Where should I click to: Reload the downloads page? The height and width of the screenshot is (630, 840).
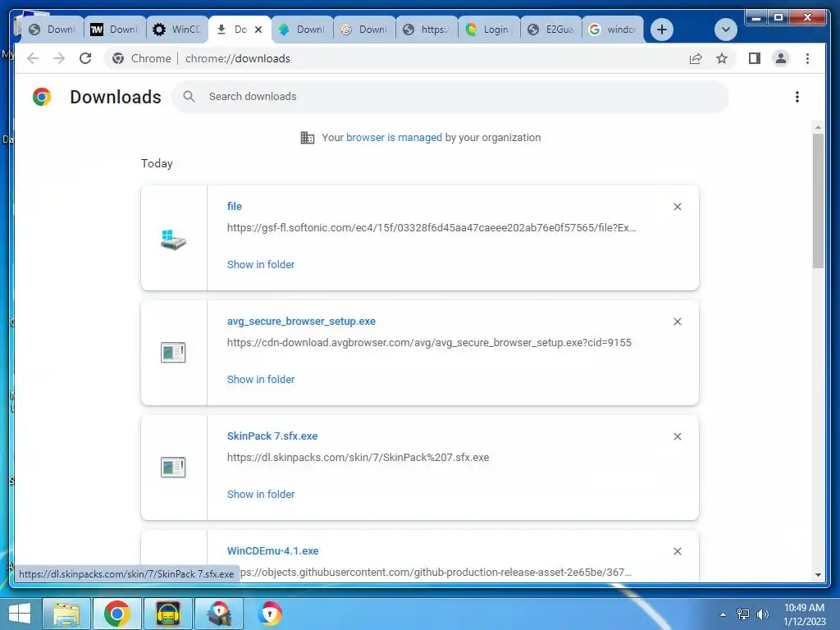(x=85, y=58)
